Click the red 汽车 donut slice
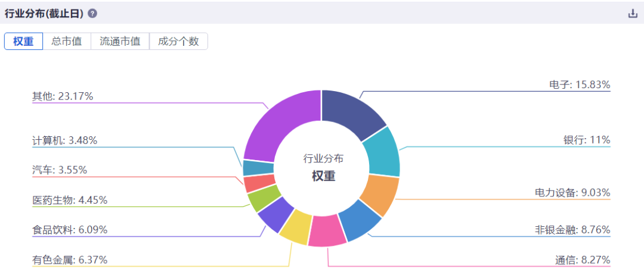The width and height of the screenshot is (644, 275). tap(258, 183)
